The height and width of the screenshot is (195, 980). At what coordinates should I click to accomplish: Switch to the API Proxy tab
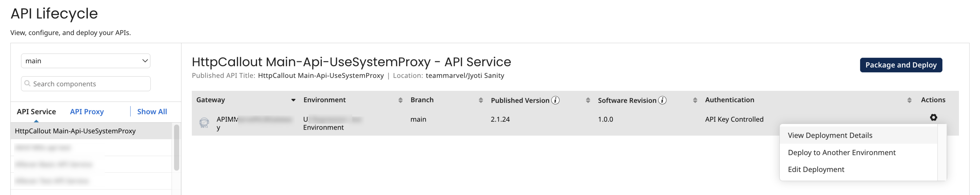[87, 112]
